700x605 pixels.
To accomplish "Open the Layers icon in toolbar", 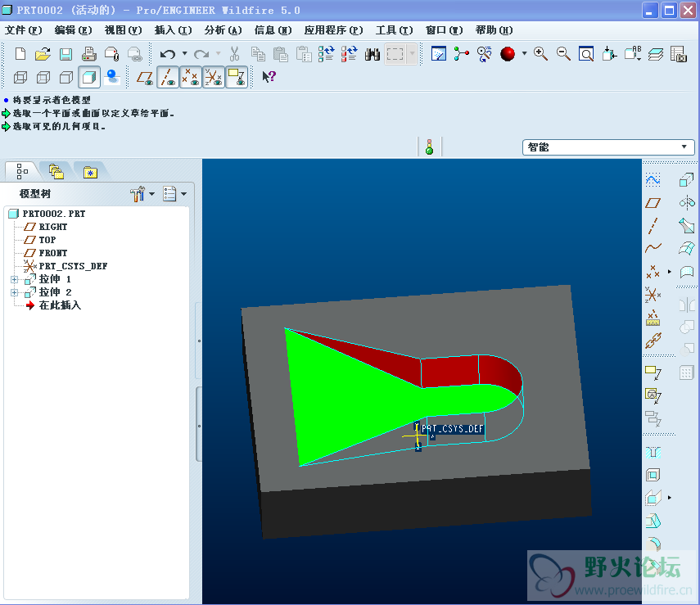I will point(655,54).
